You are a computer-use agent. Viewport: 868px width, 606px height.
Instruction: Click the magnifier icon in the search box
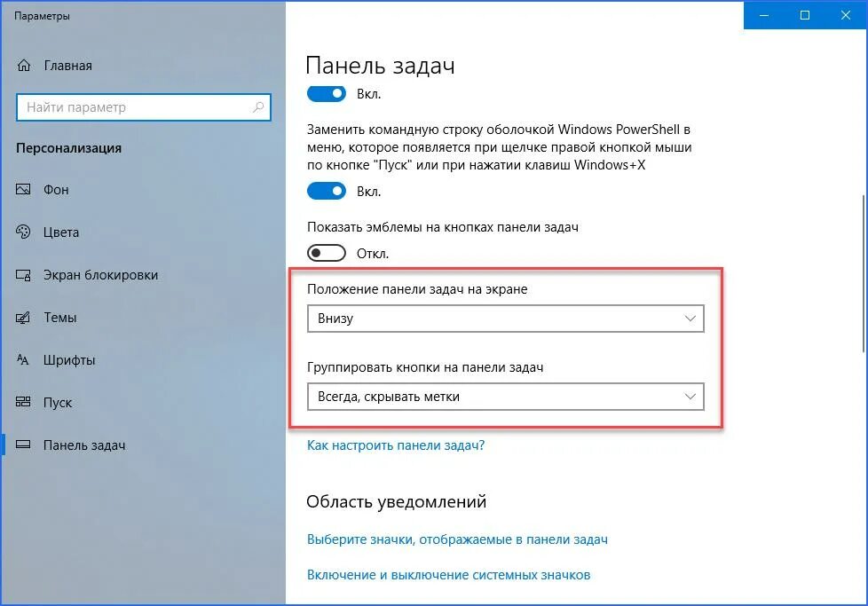pyautogui.click(x=258, y=106)
